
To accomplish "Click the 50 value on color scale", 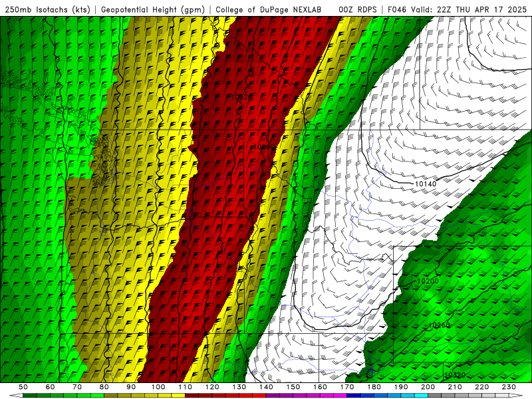I will pos(23,387).
